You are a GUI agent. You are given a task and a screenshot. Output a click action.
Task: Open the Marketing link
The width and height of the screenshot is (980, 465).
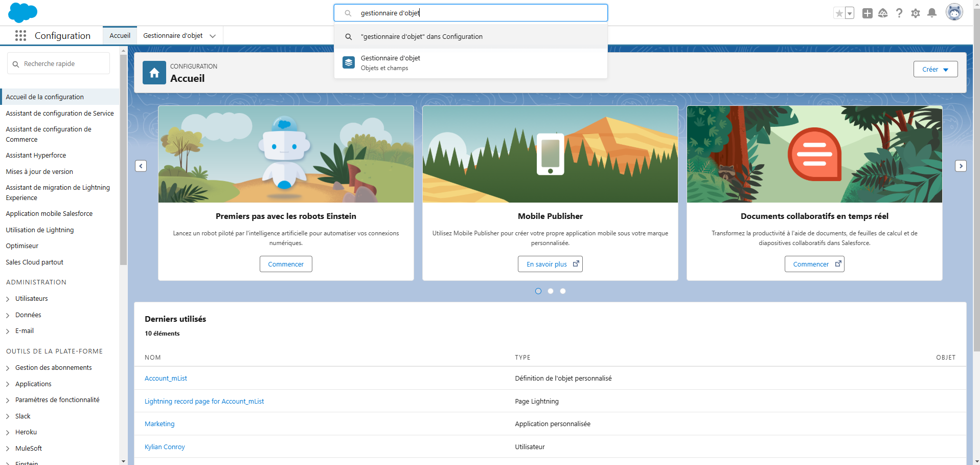pos(159,424)
